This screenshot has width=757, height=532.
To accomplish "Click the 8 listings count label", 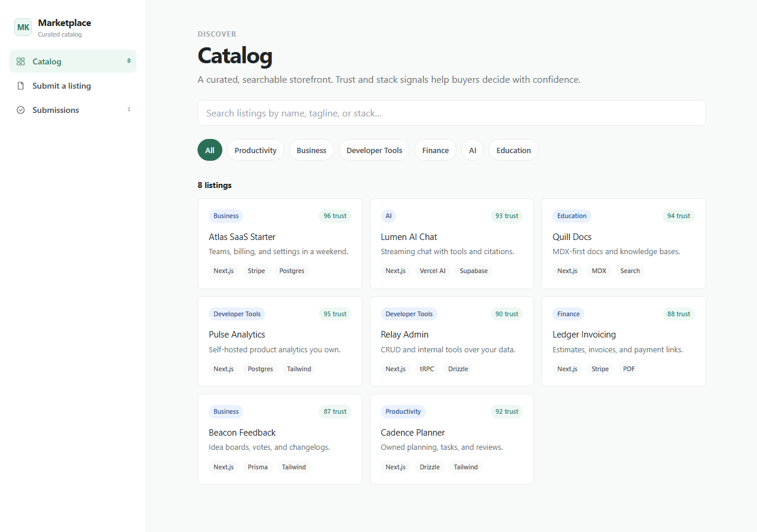I will [x=215, y=185].
